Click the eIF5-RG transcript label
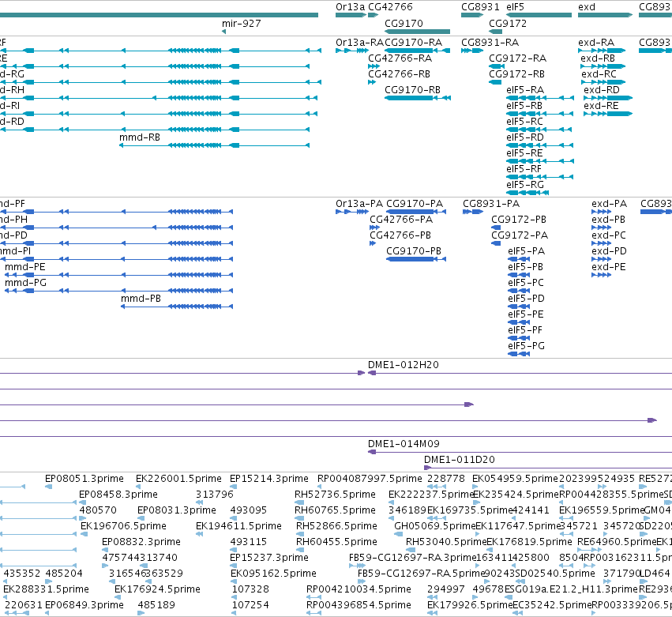Image resolution: width=672 pixels, height=617 pixels. pos(525,185)
